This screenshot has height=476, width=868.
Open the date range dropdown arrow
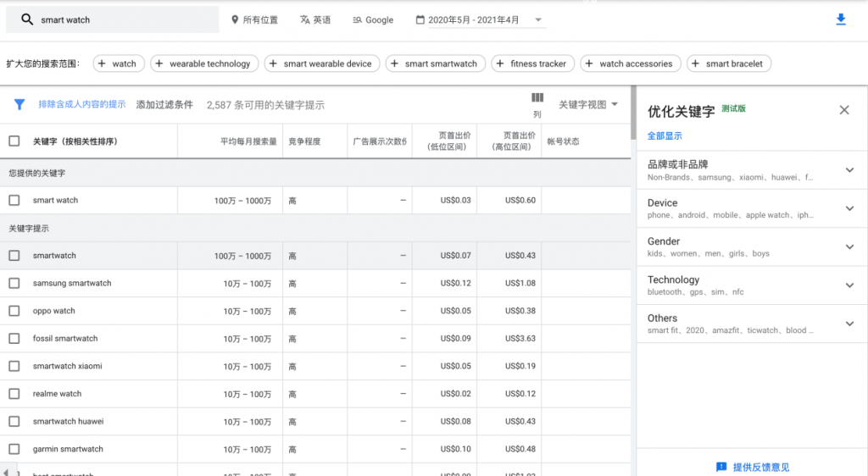point(538,19)
